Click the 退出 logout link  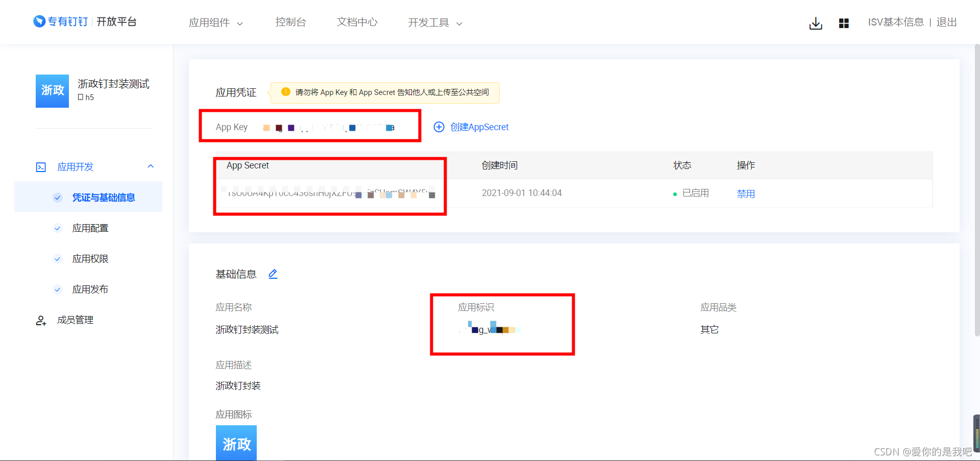[946, 22]
